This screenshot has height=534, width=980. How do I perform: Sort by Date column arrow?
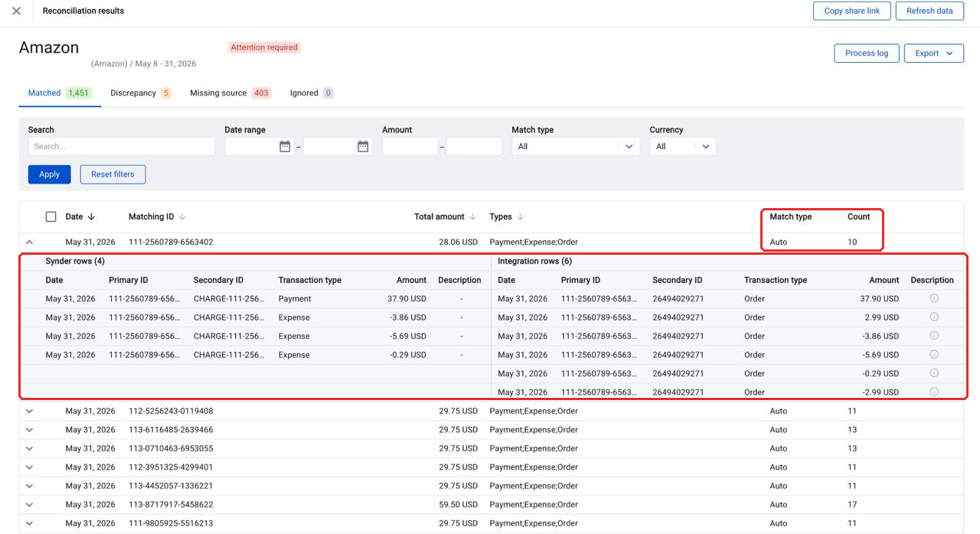point(92,217)
